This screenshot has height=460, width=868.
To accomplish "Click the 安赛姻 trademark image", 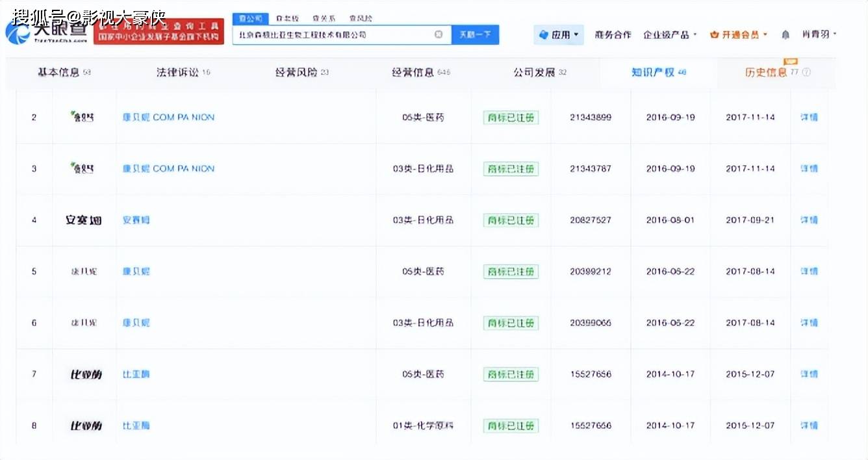I will tap(83, 220).
